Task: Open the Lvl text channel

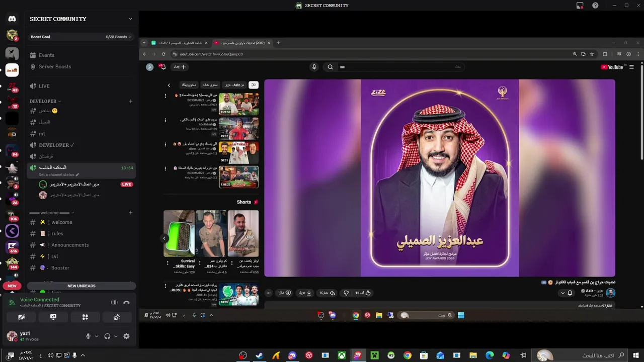Action: coord(82,256)
